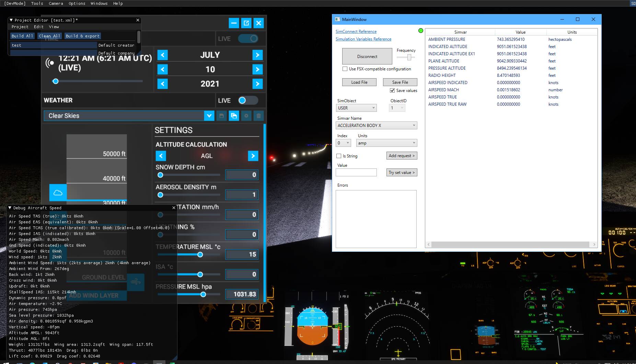Open the Camera menu
The width and height of the screenshot is (636, 364).
click(56, 3)
